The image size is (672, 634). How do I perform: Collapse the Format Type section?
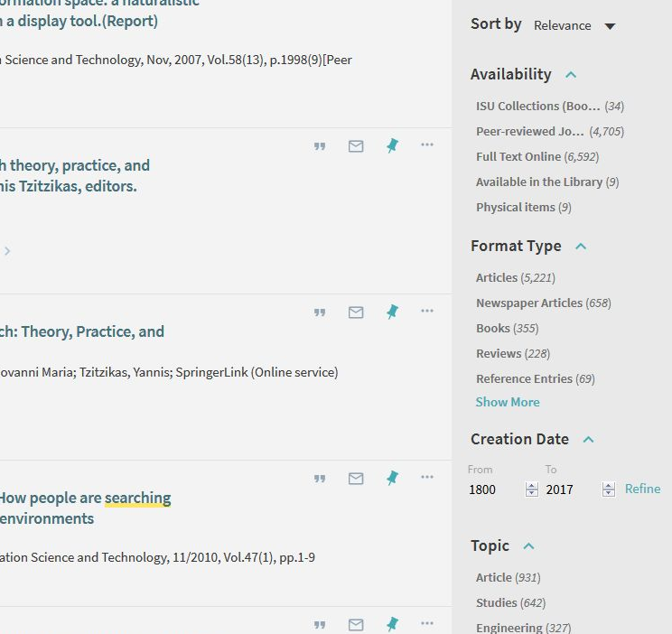[x=581, y=247]
